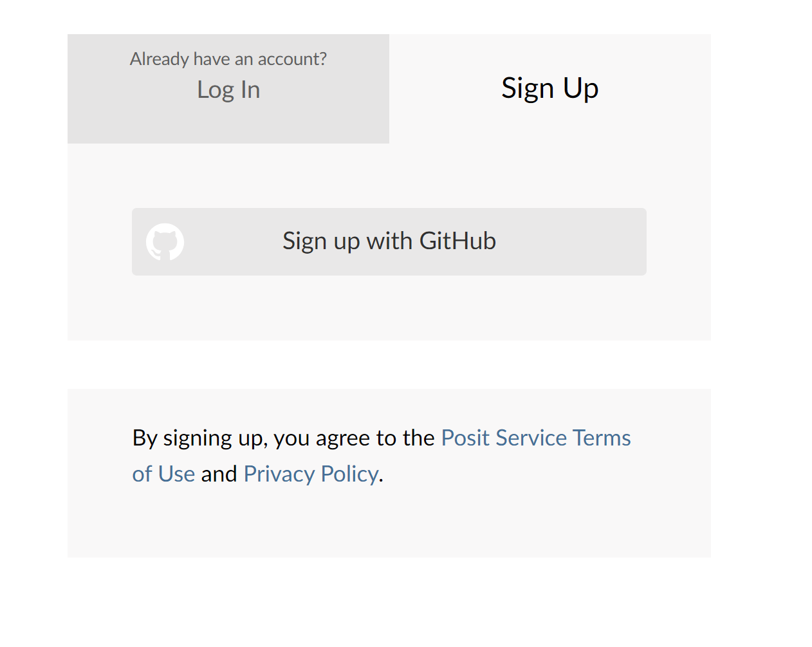This screenshot has width=812, height=647.
Task: Switch to the Log In tab
Action: tap(228, 89)
